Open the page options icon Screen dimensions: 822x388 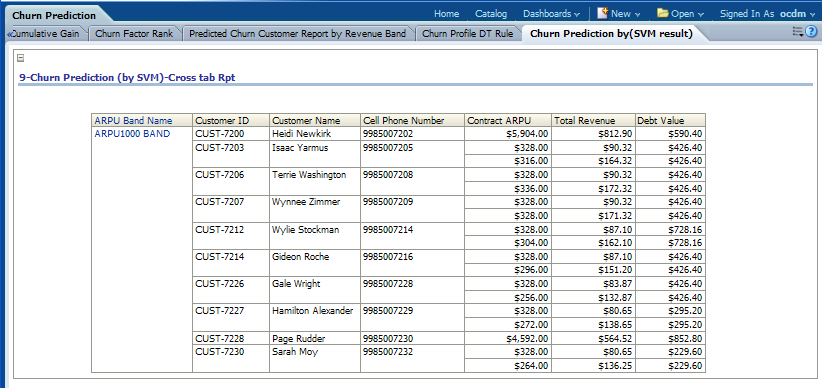[x=798, y=32]
